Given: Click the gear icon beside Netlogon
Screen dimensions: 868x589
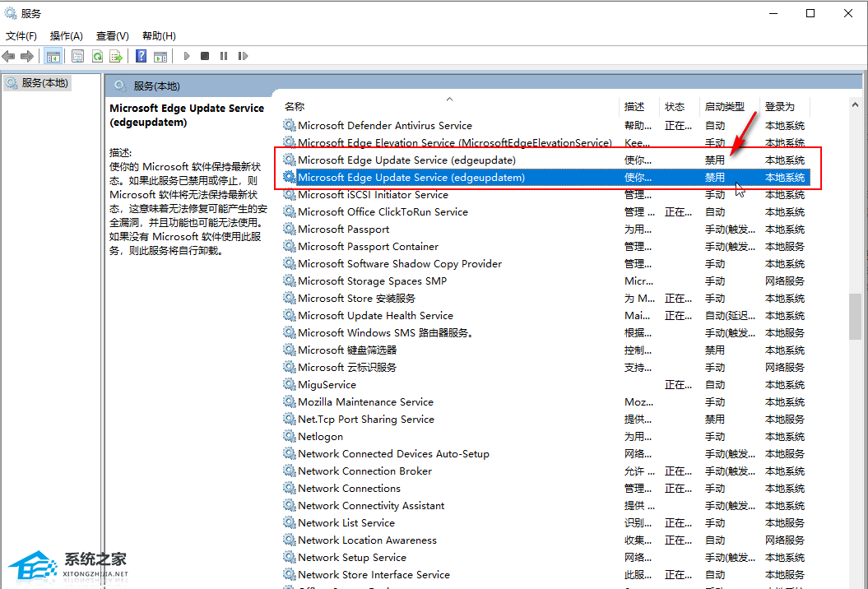Looking at the screenshot, I should 290,436.
